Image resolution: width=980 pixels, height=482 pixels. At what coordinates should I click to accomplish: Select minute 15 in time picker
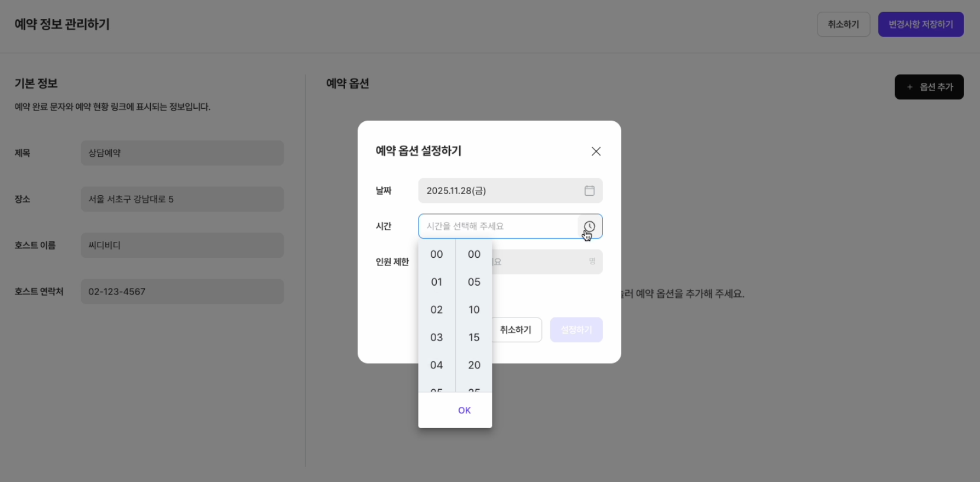[x=474, y=338]
